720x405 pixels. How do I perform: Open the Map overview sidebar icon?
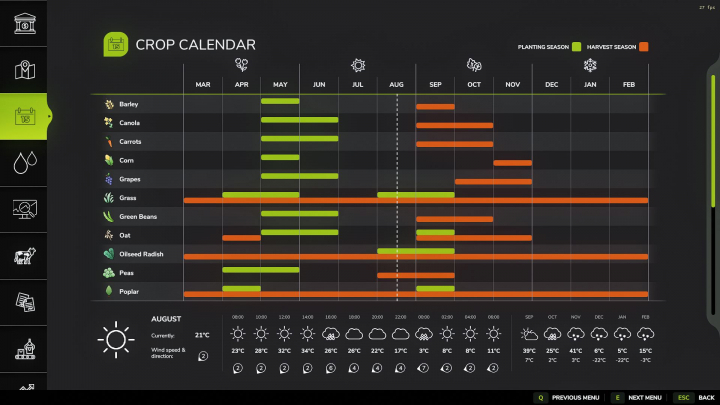[25, 70]
